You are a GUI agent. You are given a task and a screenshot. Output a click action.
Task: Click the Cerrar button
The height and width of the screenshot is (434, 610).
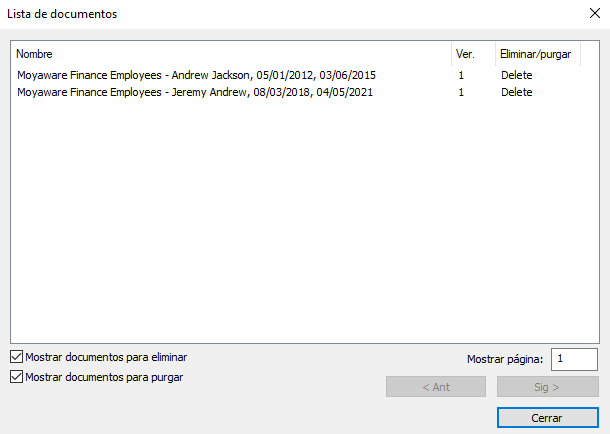[x=547, y=418]
